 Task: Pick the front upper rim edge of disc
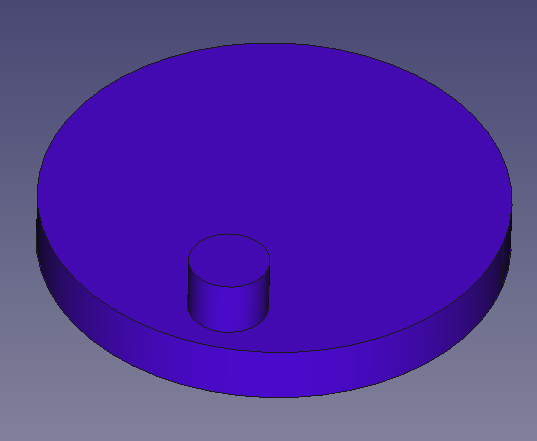tap(274, 352)
